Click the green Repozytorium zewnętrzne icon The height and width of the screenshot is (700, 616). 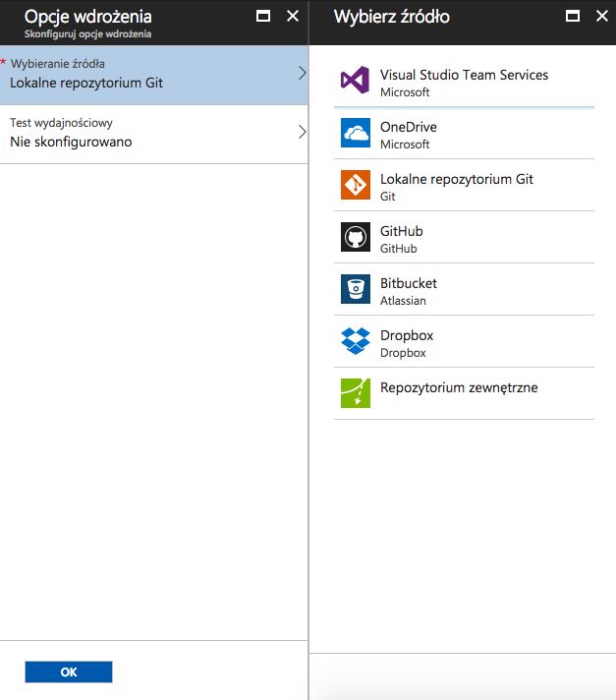(x=355, y=393)
